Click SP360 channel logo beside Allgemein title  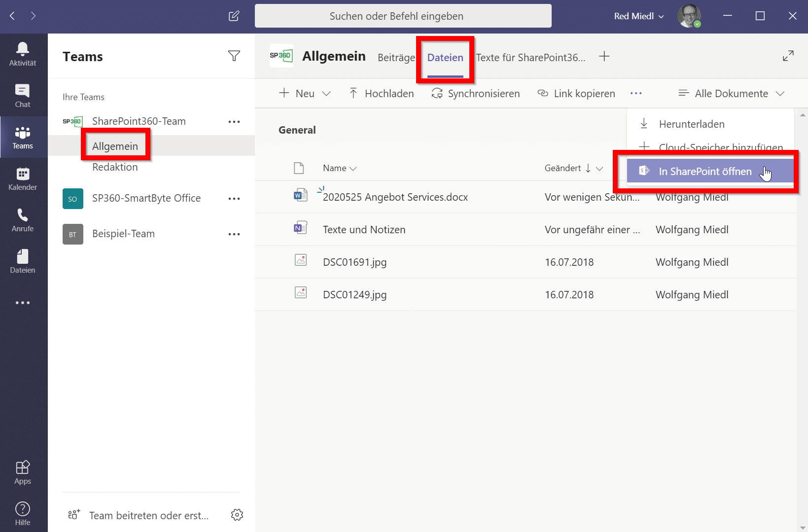[281, 56]
